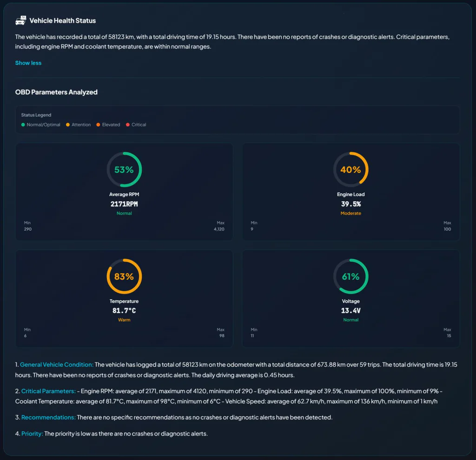Click the General Vehicle Condition heading

pos(57,364)
